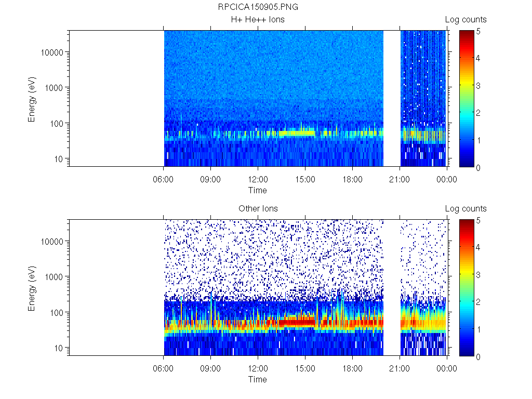This screenshot has width=532, height=399.
Task: Click the 100 energy label on top plot
Action: (57, 124)
